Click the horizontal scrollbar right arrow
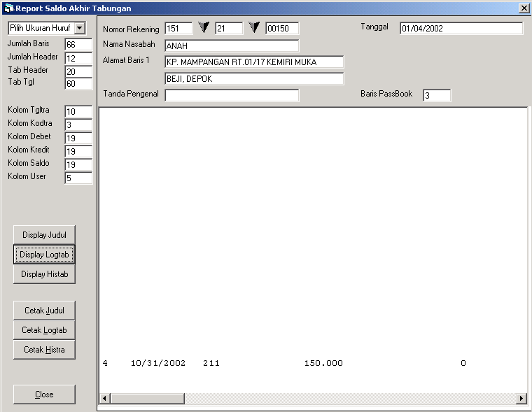The width and height of the screenshot is (532, 412). click(x=521, y=399)
